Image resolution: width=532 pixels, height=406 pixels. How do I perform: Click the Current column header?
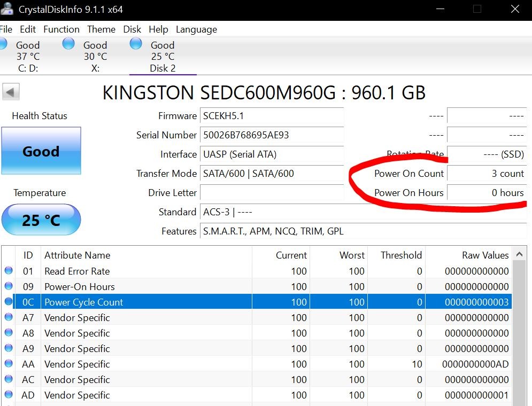[x=281, y=255]
